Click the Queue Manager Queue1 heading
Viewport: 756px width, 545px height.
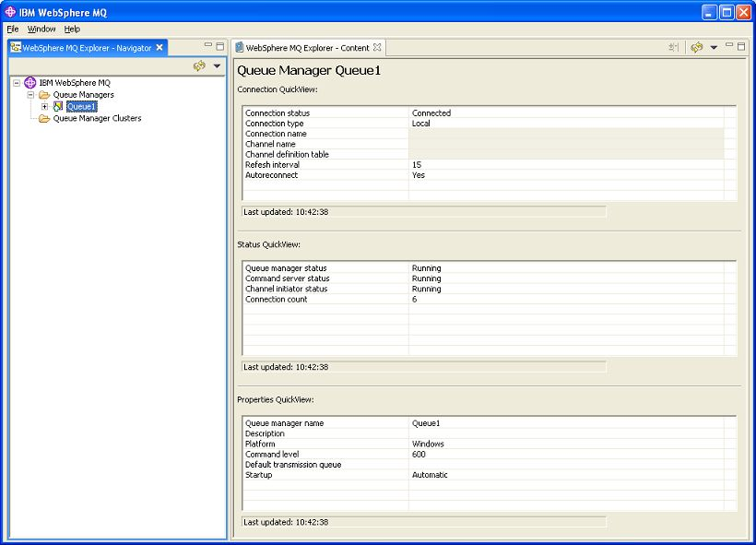point(309,70)
